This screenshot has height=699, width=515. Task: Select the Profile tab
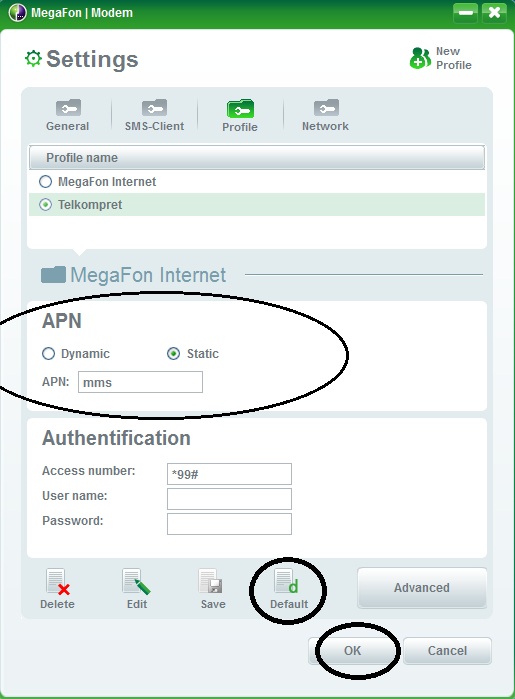pyautogui.click(x=240, y=116)
